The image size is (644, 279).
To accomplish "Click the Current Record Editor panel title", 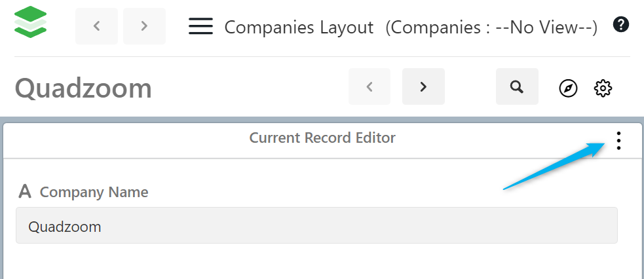I will [322, 138].
